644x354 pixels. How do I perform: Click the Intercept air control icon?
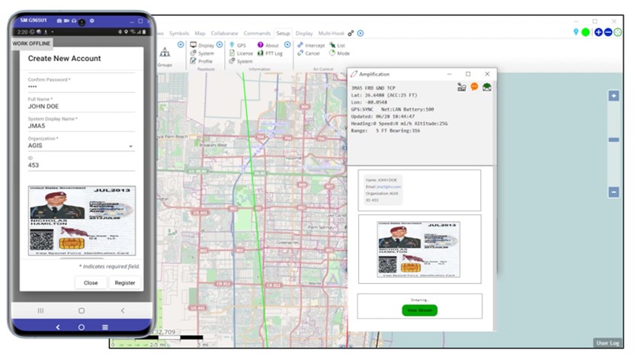tap(300, 46)
